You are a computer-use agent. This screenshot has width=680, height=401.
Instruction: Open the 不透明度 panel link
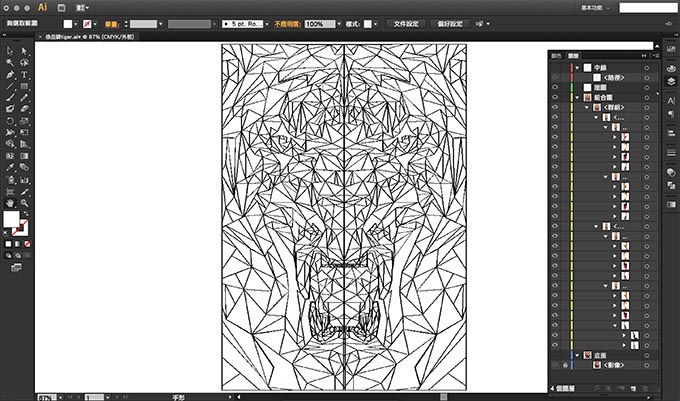click(x=287, y=24)
